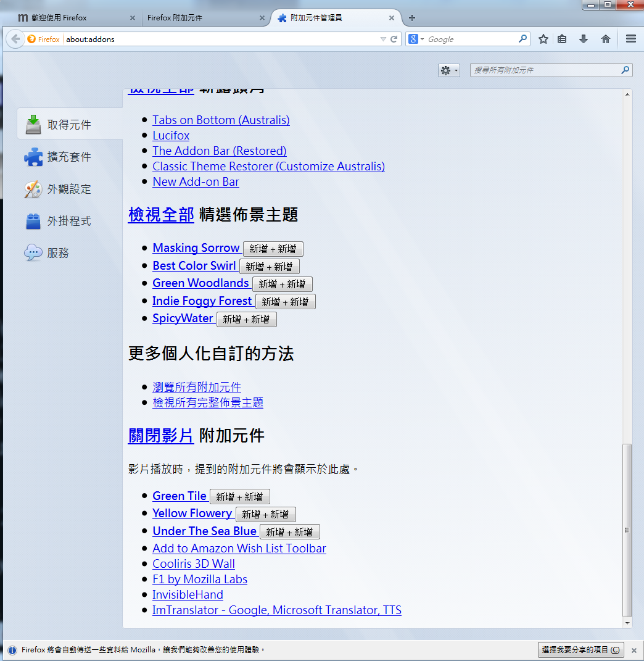Open the SpicyWater theme link
This screenshot has height=661, width=644.
coord(183,318)
